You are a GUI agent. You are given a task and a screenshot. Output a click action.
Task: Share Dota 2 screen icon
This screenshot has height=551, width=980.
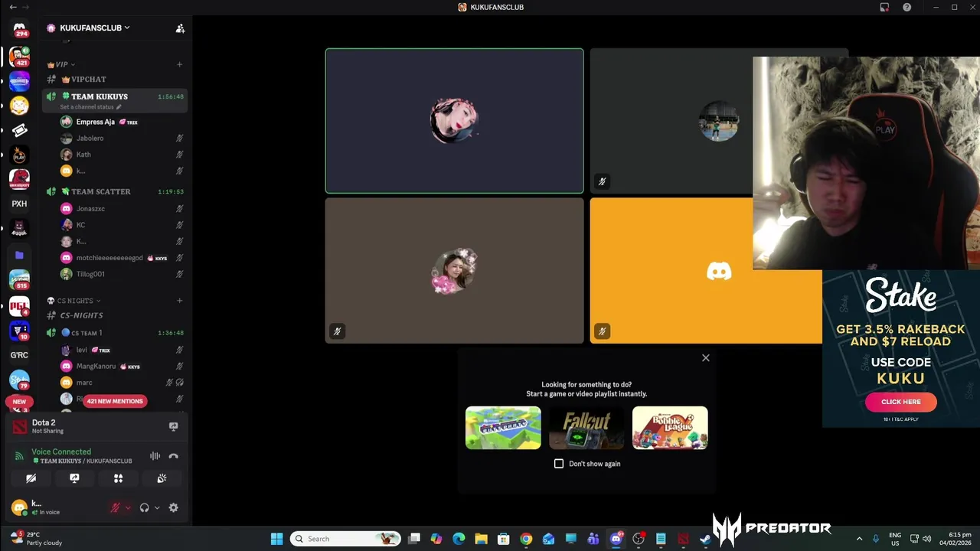pos(173,426)
